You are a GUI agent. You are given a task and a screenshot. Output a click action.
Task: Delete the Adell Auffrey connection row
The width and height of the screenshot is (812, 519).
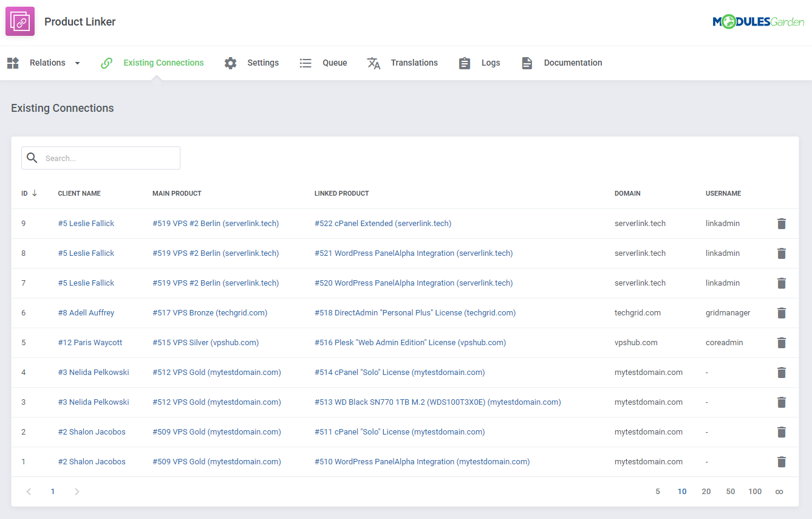click(781, 312)
